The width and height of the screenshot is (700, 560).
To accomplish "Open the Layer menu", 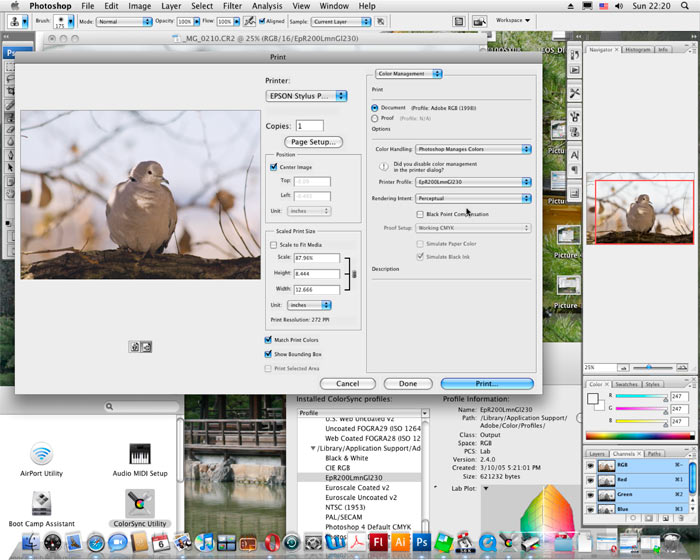I will [171, 6].
